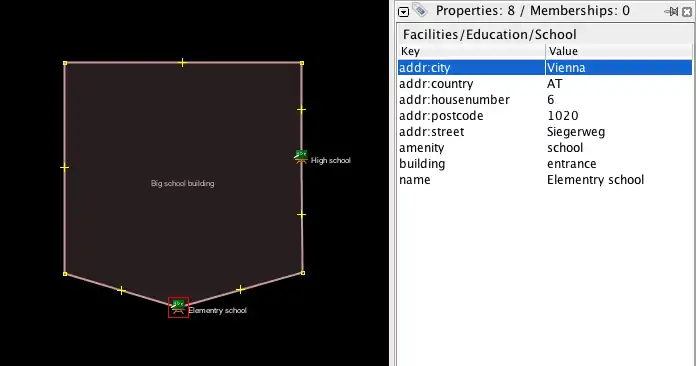Pin the Properties panel with pin icon
The height and width of the screenshot is (366, 696).
(x=671, y=12)
